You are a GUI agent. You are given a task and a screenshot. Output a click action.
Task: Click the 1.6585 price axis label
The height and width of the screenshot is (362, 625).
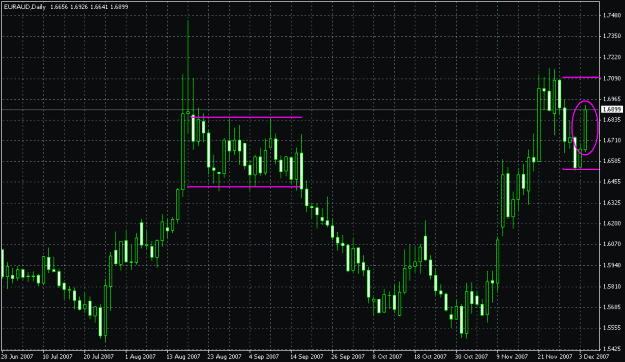612,161
